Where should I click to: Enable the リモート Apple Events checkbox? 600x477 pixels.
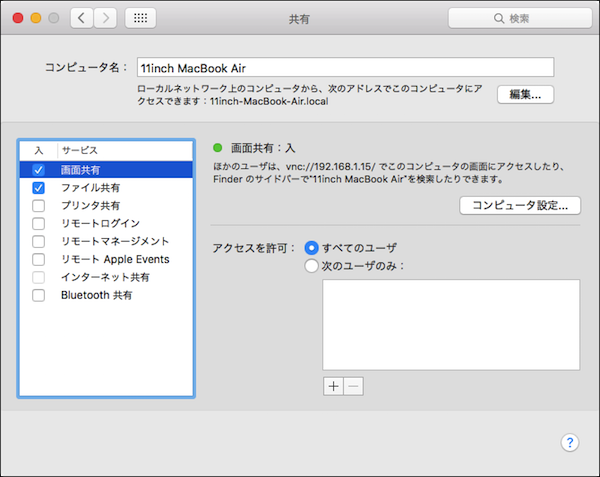38,259
